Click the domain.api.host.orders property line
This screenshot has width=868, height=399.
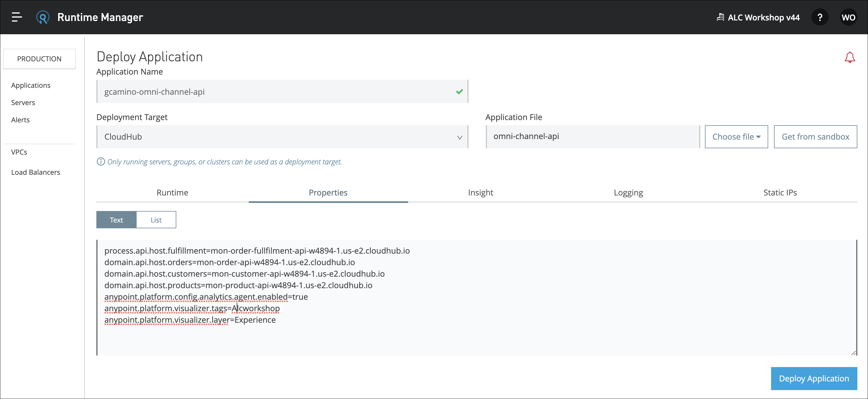(230, 262)
